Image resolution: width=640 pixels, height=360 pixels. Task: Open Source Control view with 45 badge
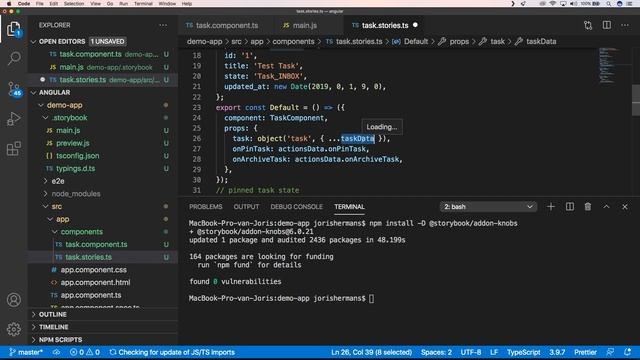click(x=15, y=89)
